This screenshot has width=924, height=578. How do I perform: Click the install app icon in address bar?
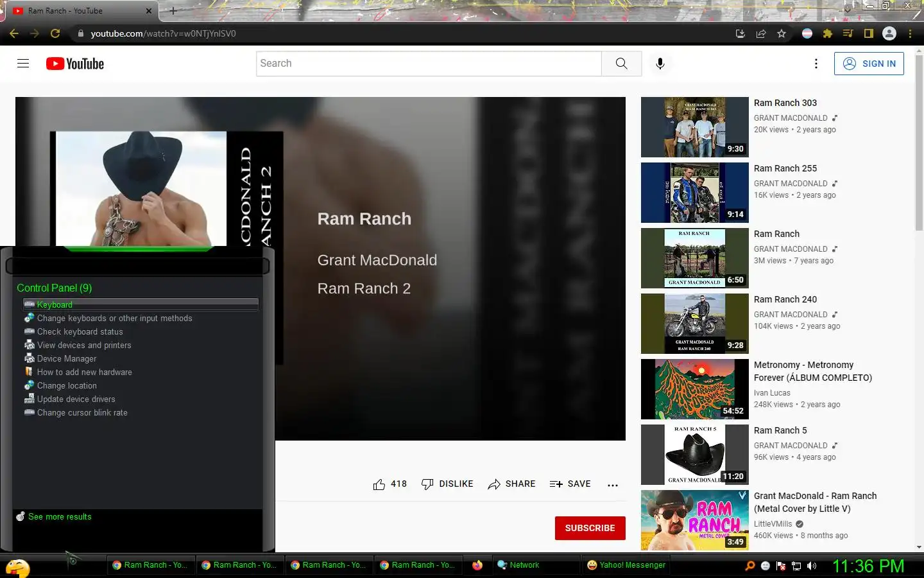coord(740,33)
